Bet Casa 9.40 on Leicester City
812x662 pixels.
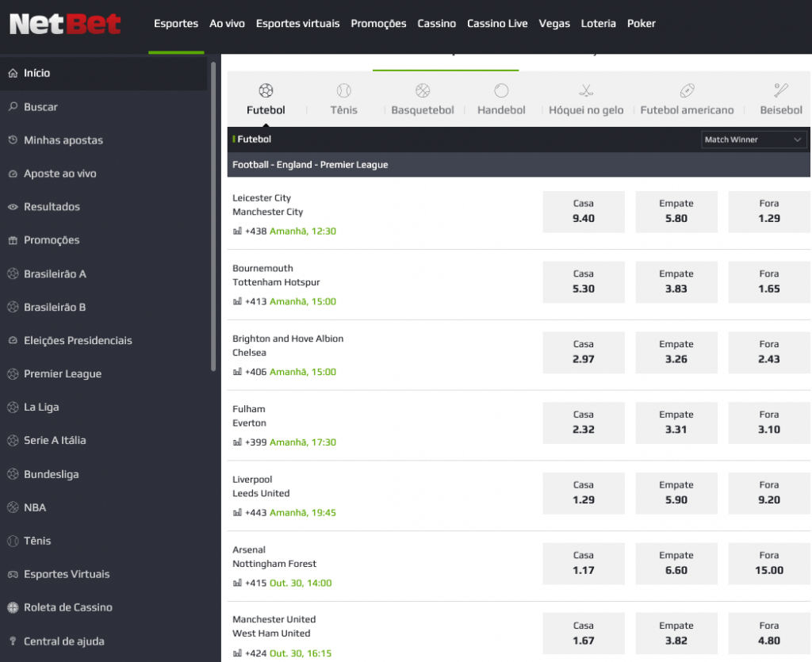[584, 212]
